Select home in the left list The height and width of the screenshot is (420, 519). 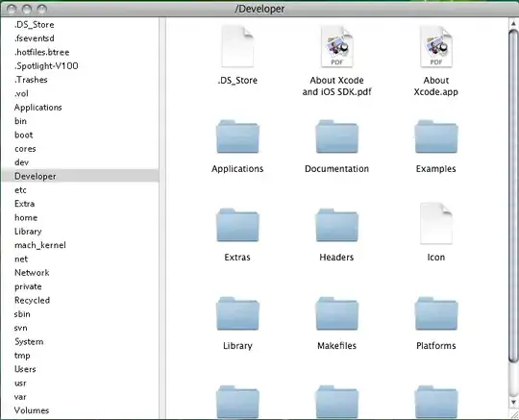click(x=26, y=218)
